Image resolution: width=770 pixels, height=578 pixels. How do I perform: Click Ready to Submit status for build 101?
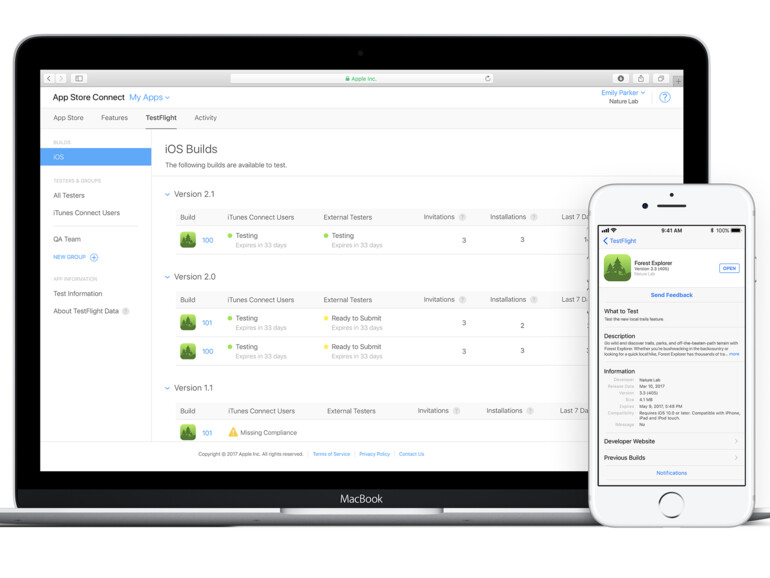[x=356, y=318]
